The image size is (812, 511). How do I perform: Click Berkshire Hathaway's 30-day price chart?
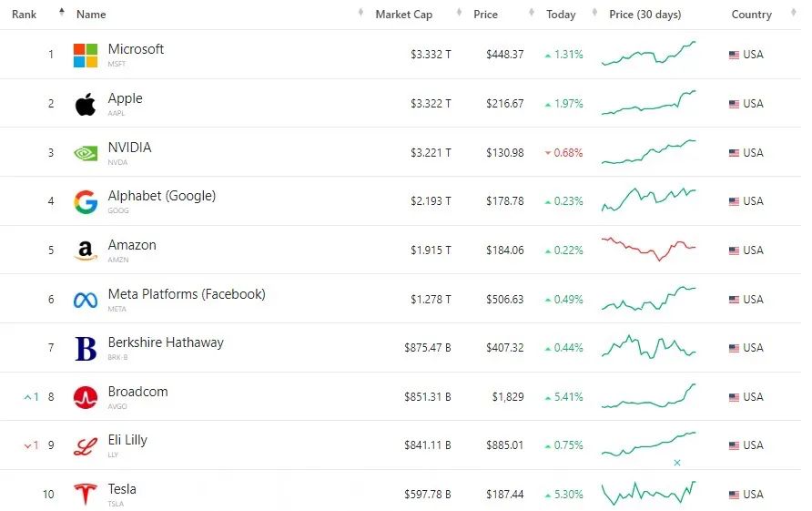pyautogui.click(x=648, y=347)
